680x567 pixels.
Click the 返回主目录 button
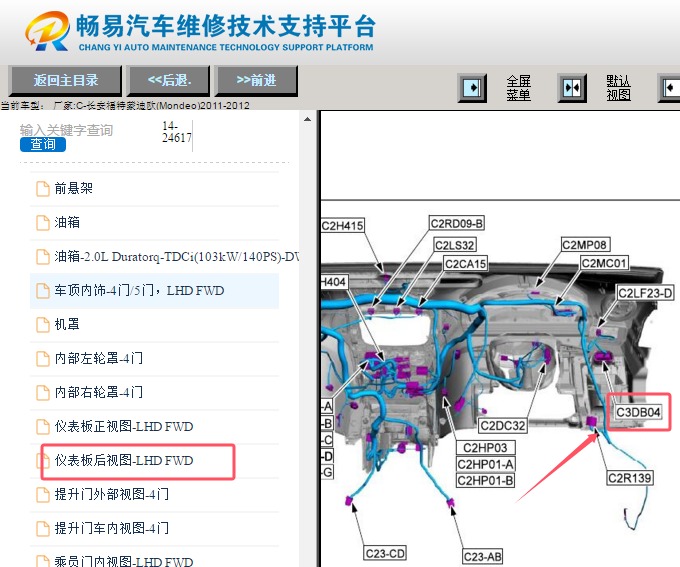(x=65, y=80)
